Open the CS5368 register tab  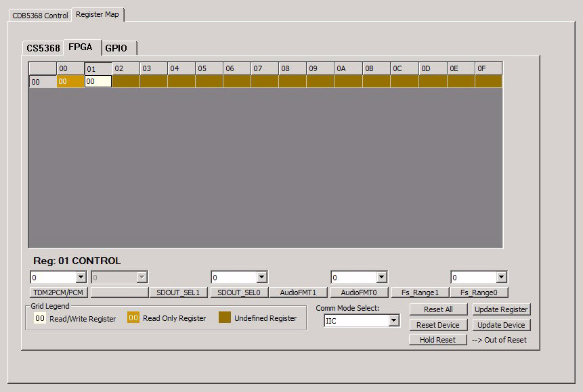pyautogui.click(x=43, y=48)
